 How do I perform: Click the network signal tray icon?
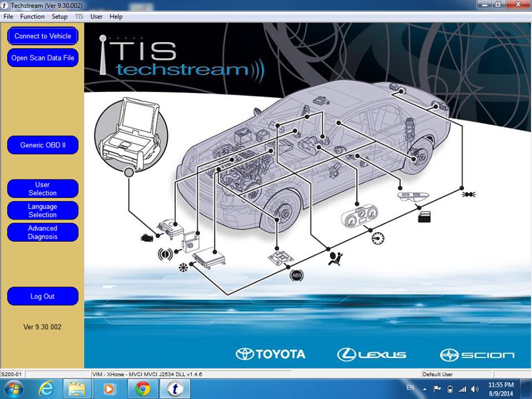[462, 389]
